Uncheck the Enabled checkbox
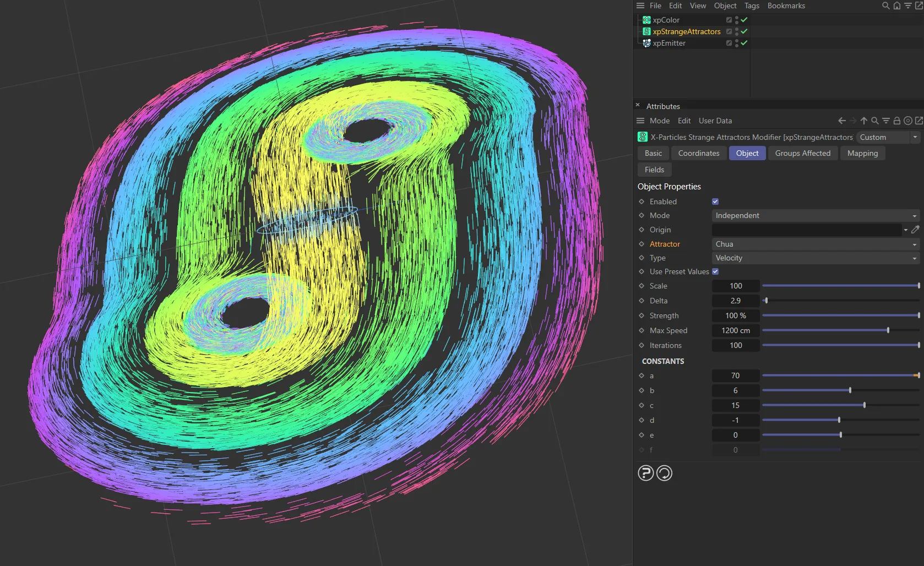The image size is (924, 566). point(715,202)
